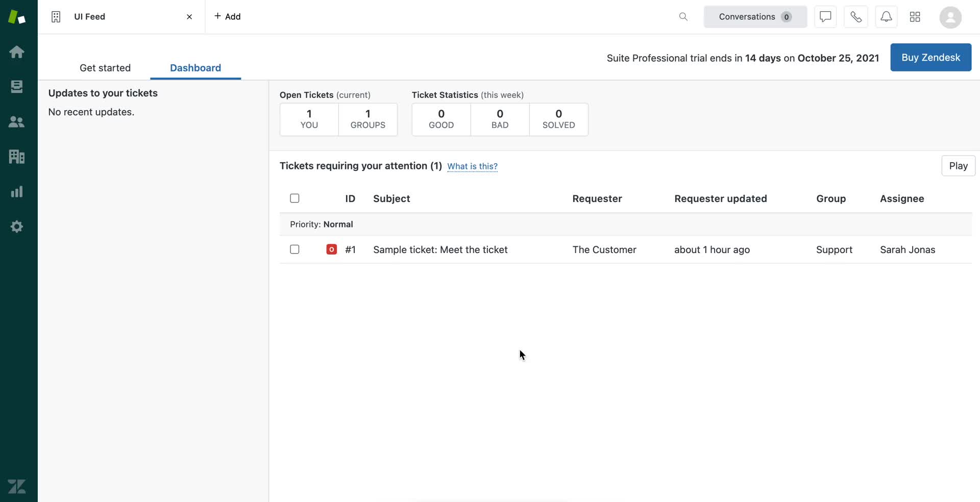Click the Support group cell
The width and height of the screenshot is (980, 502).
[834, 249]
